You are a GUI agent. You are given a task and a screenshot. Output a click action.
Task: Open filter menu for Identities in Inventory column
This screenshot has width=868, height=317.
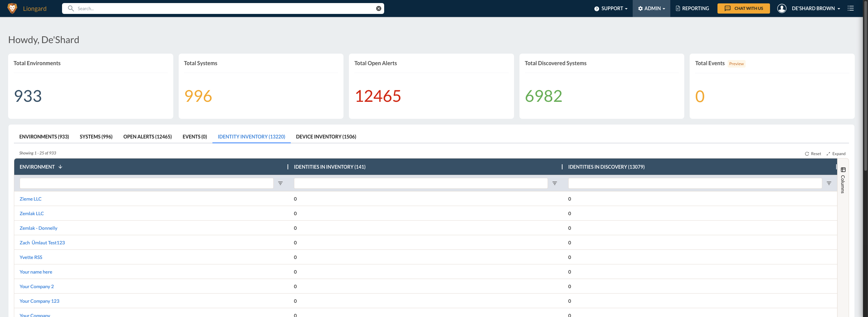click(x=555, y=183)
